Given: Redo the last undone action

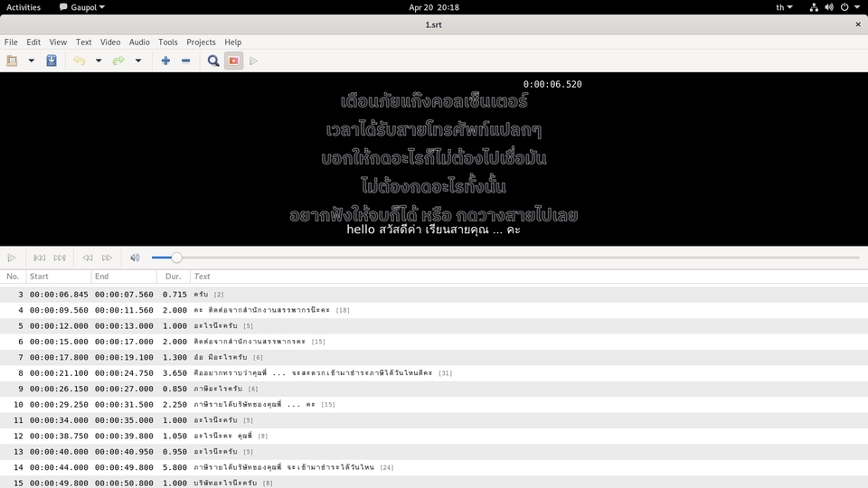Looking at the screenshot, I should pos(118,61).
